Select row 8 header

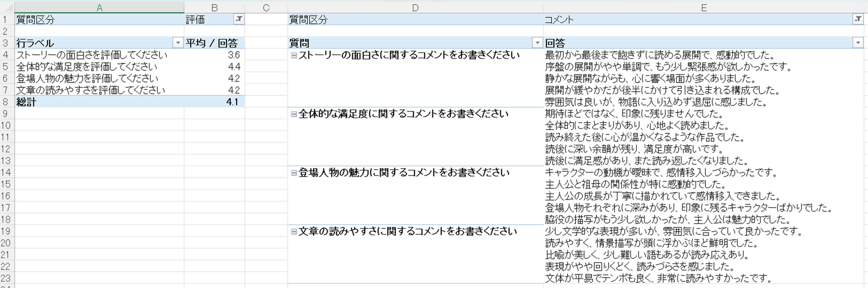5,102
